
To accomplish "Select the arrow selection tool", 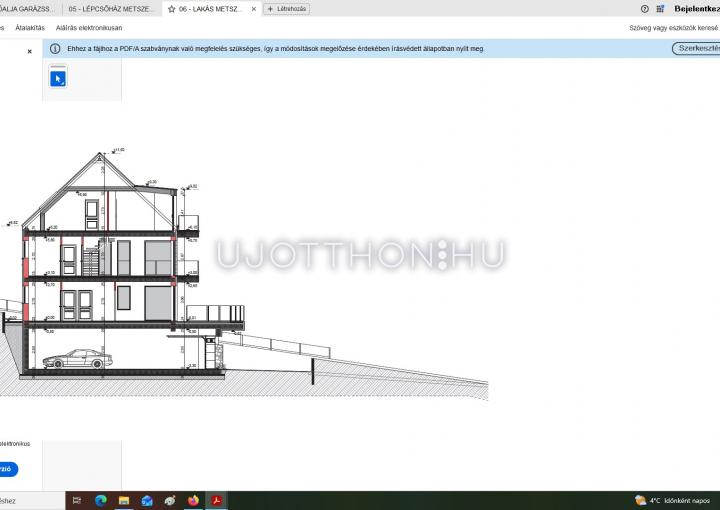I will click(x=58, y=78).
